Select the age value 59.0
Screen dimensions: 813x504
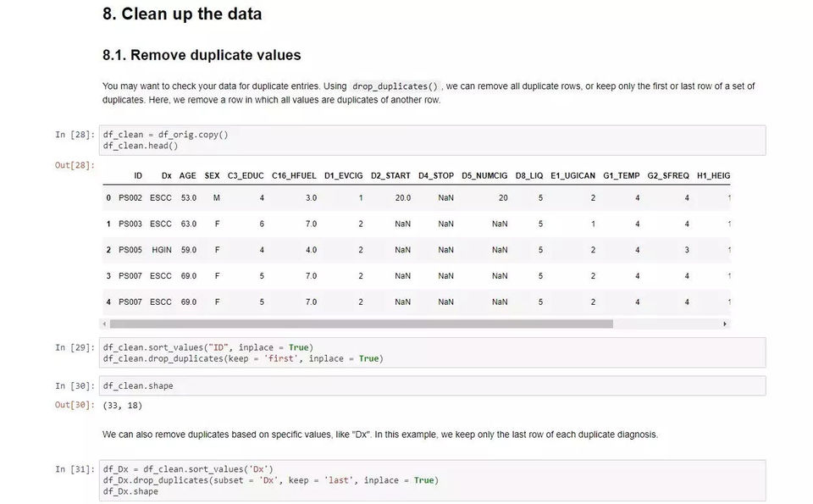189,250
